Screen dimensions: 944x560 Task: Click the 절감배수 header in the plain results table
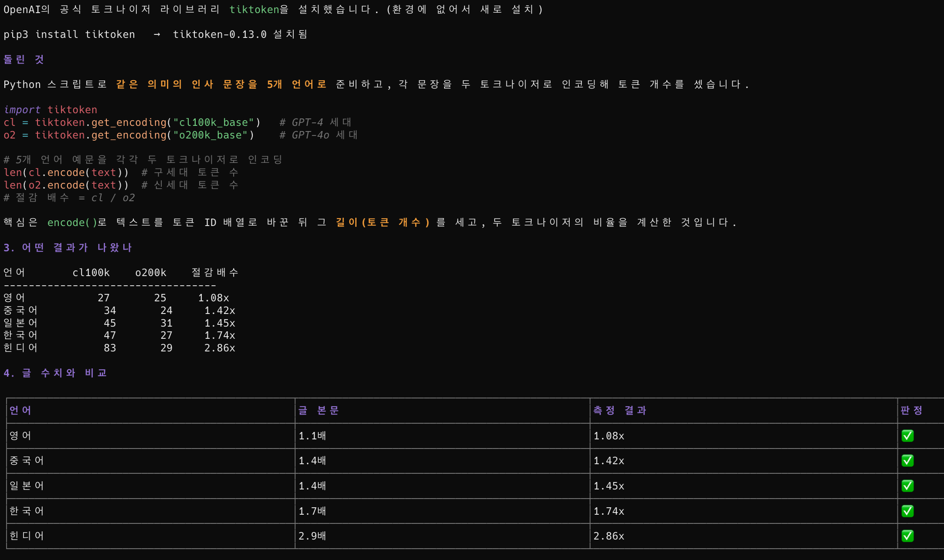pos(215,273)
